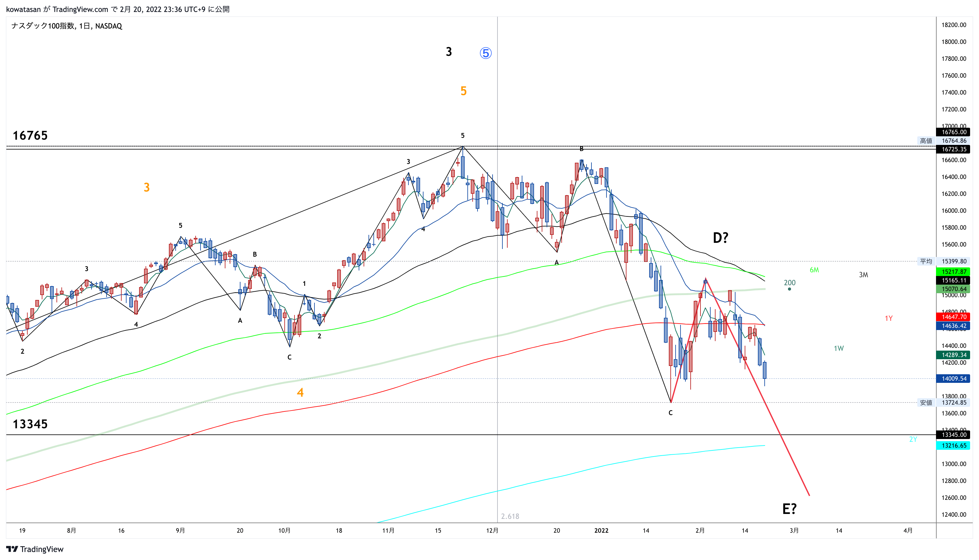Viewport: 979px width, 560px height.
Task: Select the cyan 13216.65 price tag
Action: pyautogui.click(x=954, y=445)
